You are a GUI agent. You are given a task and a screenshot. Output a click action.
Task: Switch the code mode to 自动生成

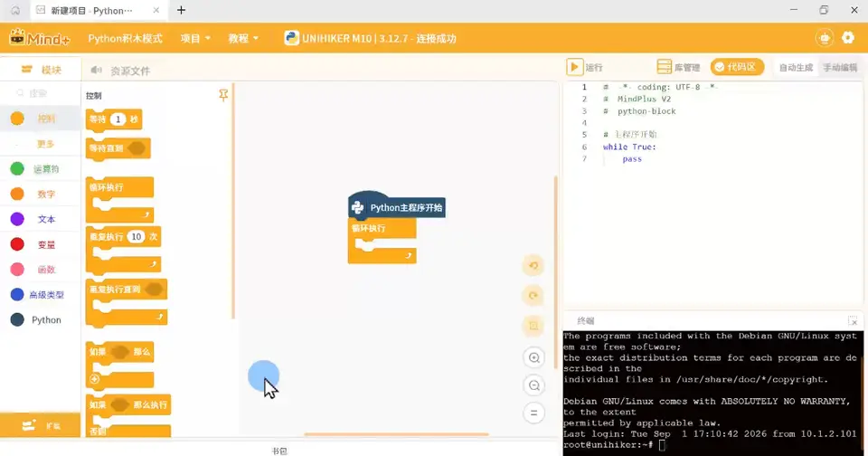coord(796,68)
